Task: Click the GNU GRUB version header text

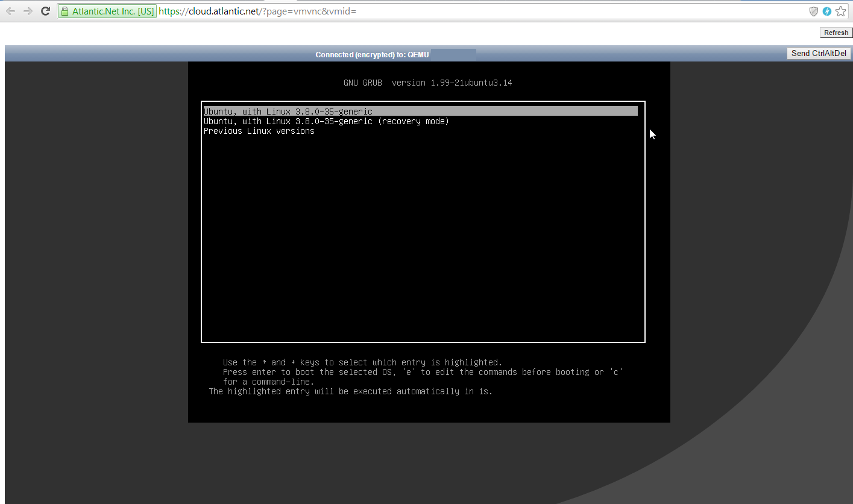Action: pos(428,83)
